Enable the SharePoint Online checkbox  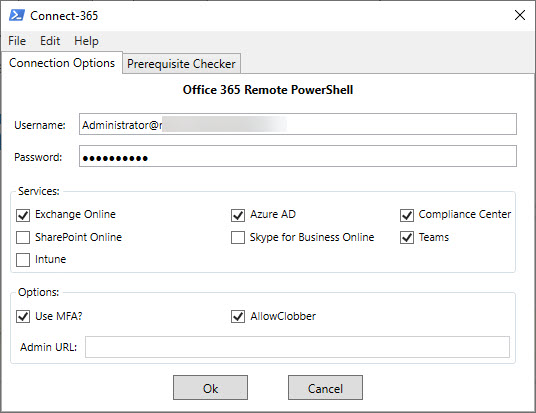pos(23,238)
